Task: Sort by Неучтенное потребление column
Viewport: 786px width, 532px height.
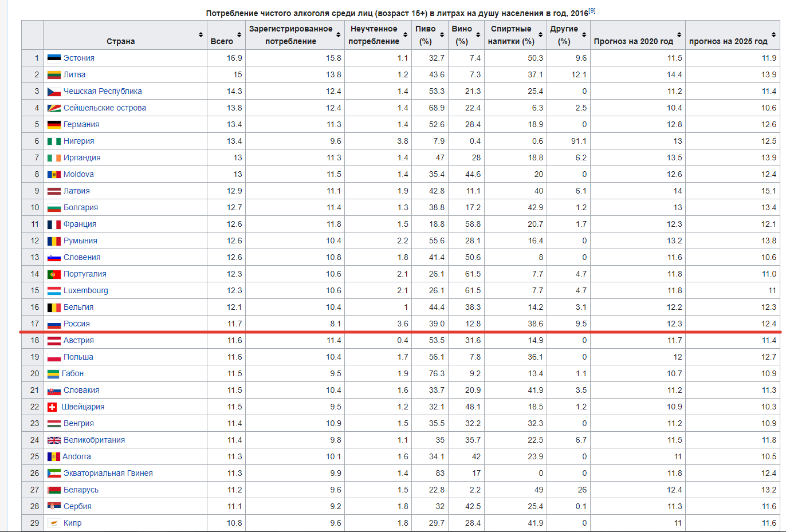Action: click(x=405, y=35)
